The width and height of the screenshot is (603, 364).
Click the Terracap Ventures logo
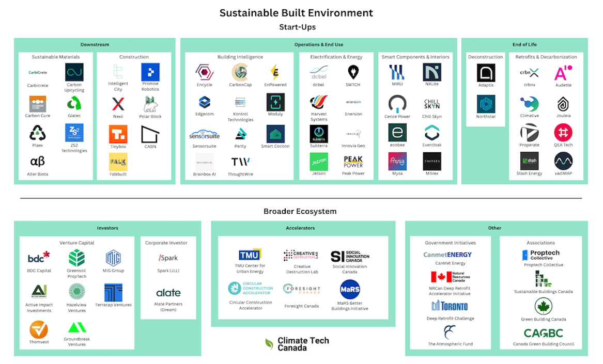point(114,293)
